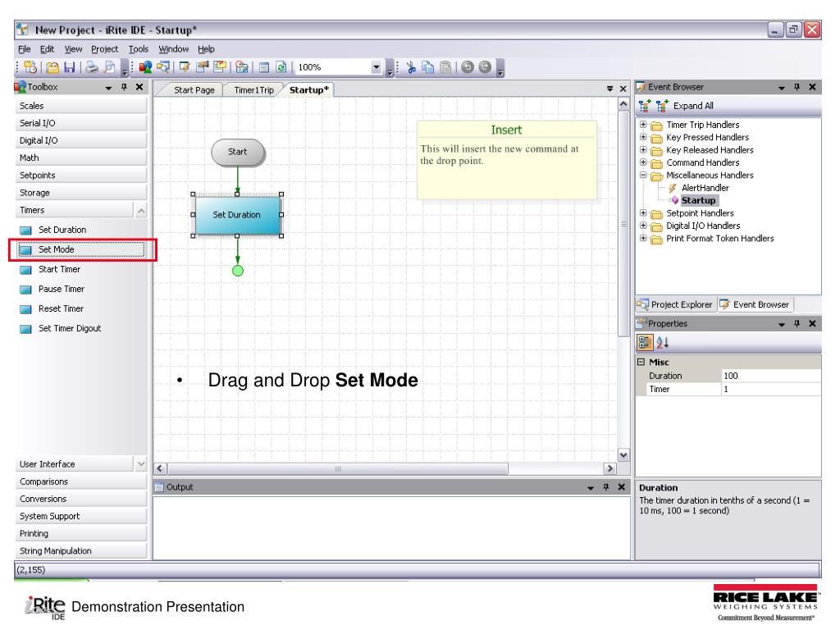Select the Startup handler tree item
Image resolution: width=840 pixels, height=630 pixels.
pos(698,200)
